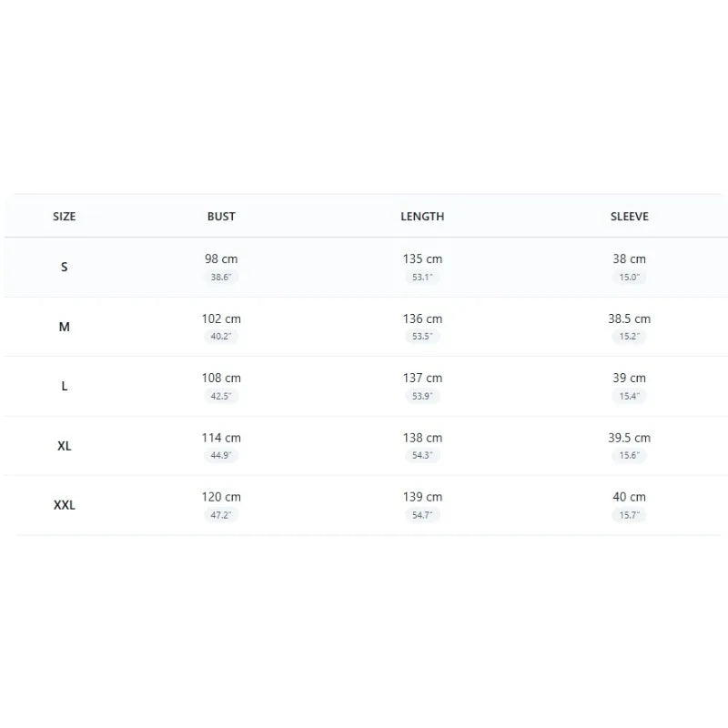Click the 44.9" bust inch badge
The image size is (728, 728).
221,455
